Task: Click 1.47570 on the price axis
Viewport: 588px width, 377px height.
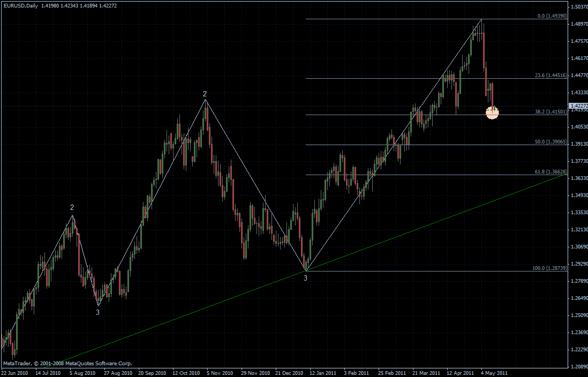Action: tap(579, 41)
